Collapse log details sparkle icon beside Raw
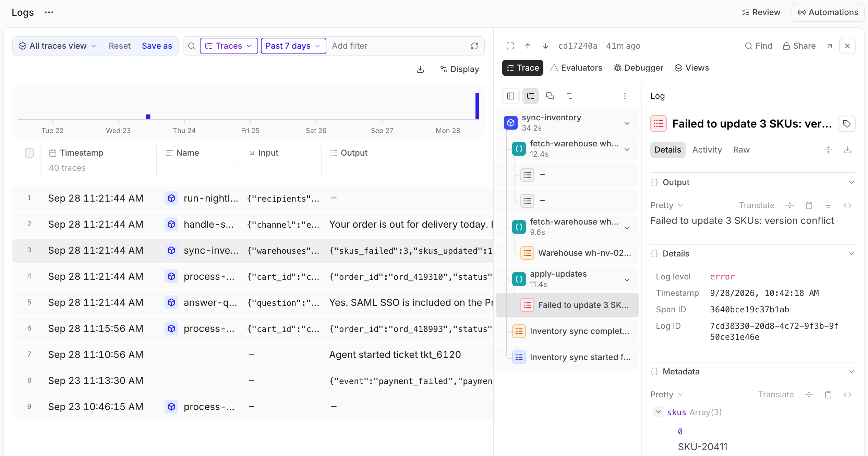The height and width of the screenshot is (456, 868). 828,150
